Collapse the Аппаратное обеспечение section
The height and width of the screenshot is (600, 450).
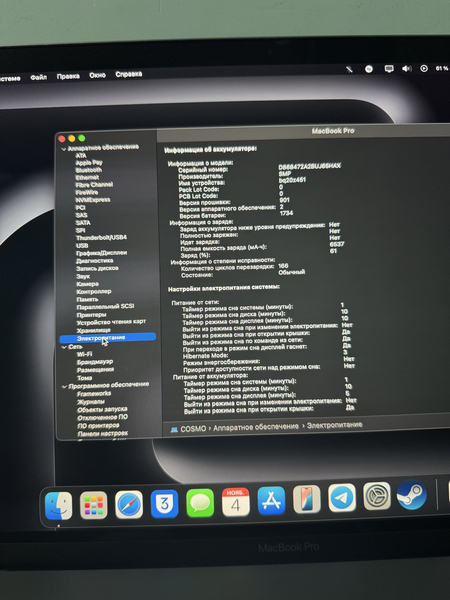coord(64,149)
